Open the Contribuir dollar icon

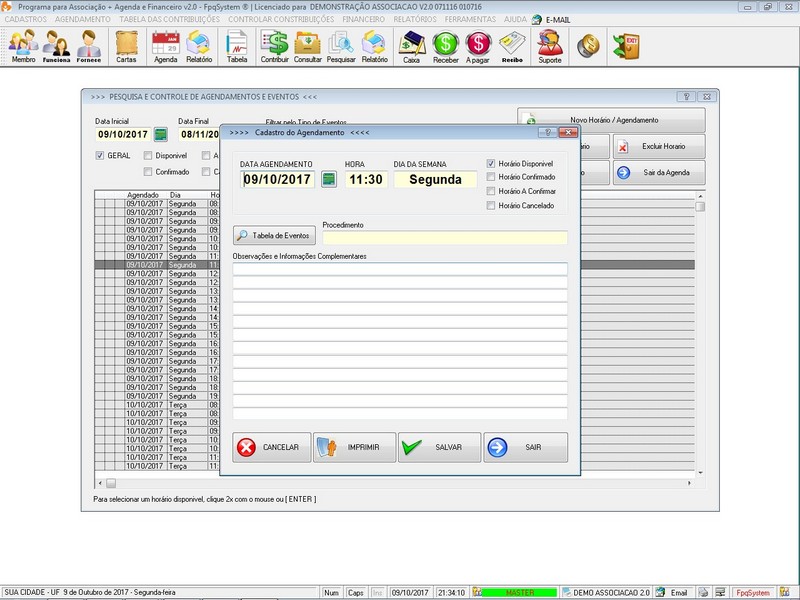coord(274,46)
